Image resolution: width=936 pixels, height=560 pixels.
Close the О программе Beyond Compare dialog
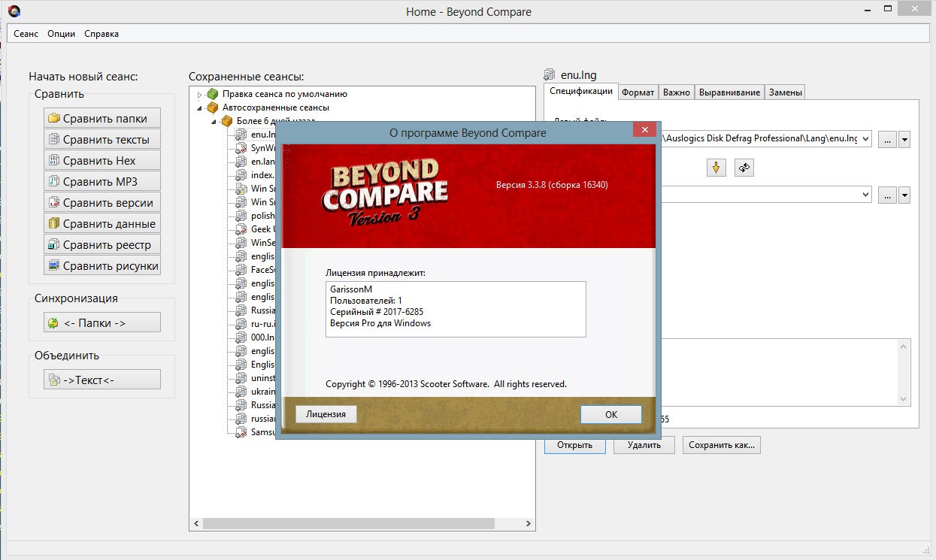coord(644,130)
